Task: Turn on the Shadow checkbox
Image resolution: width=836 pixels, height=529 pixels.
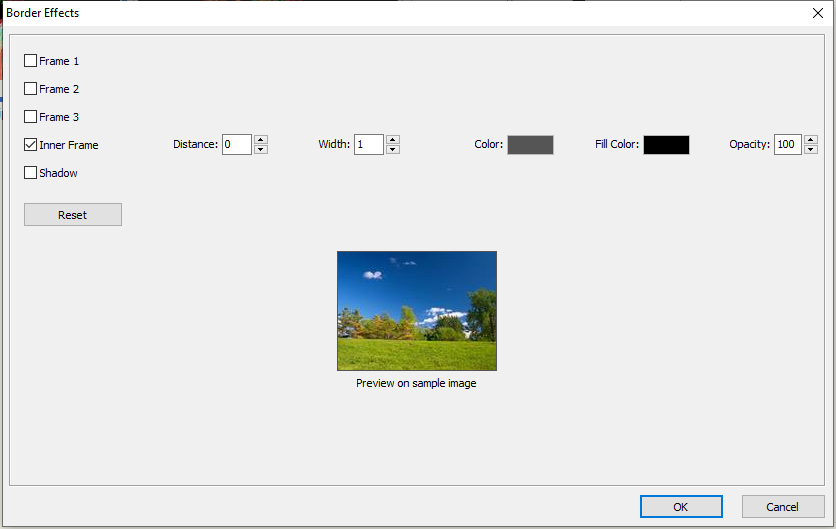Action: point(31,173)
